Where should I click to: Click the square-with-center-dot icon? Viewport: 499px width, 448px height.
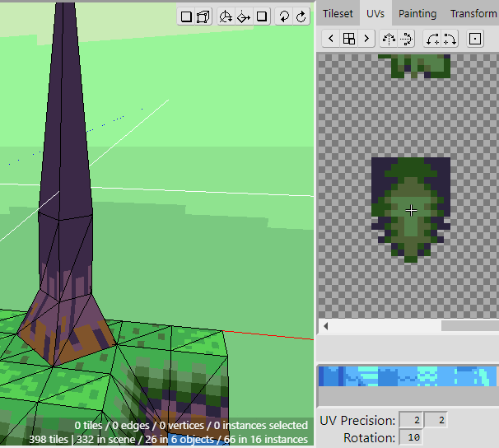pos(475,39)
